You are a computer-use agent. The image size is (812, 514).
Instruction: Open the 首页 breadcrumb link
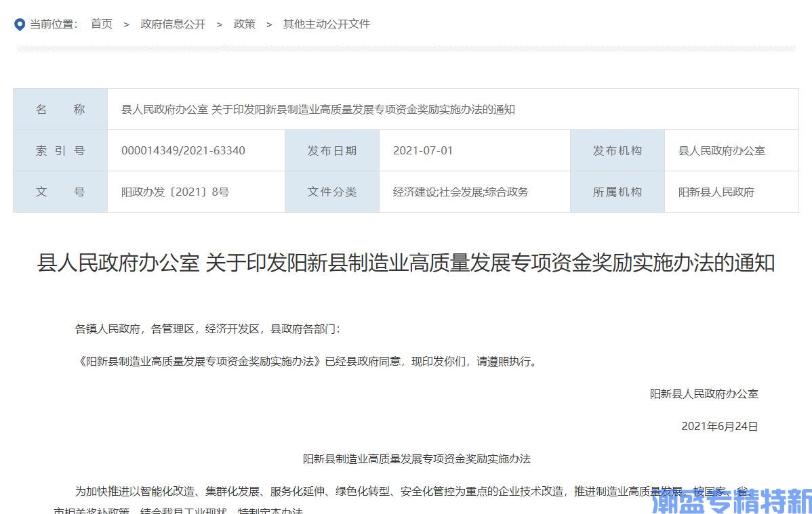point(102,24)
